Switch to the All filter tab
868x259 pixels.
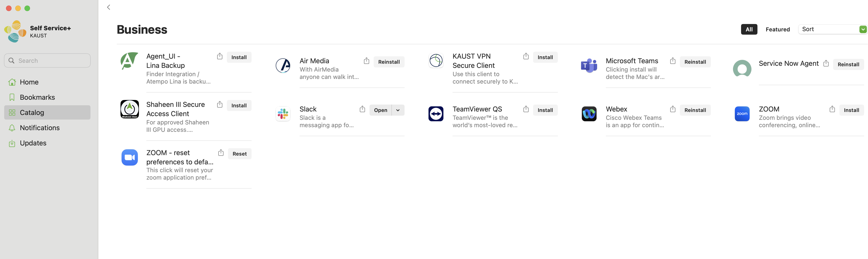pyautogui.click(x=749, y=29)
